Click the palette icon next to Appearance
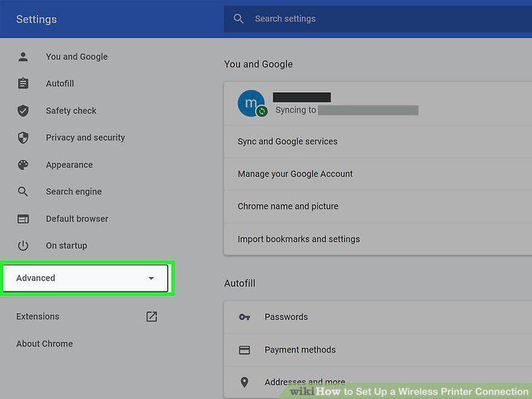The height and width of the screenshot is (399, 532). tap(23, 164)
